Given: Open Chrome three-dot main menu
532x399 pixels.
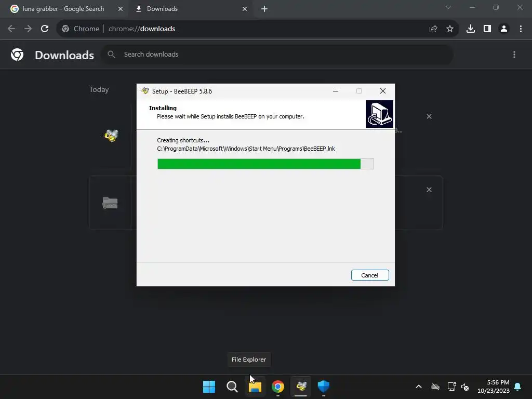Looking at the screenshot, I should (x=521, y=29).
